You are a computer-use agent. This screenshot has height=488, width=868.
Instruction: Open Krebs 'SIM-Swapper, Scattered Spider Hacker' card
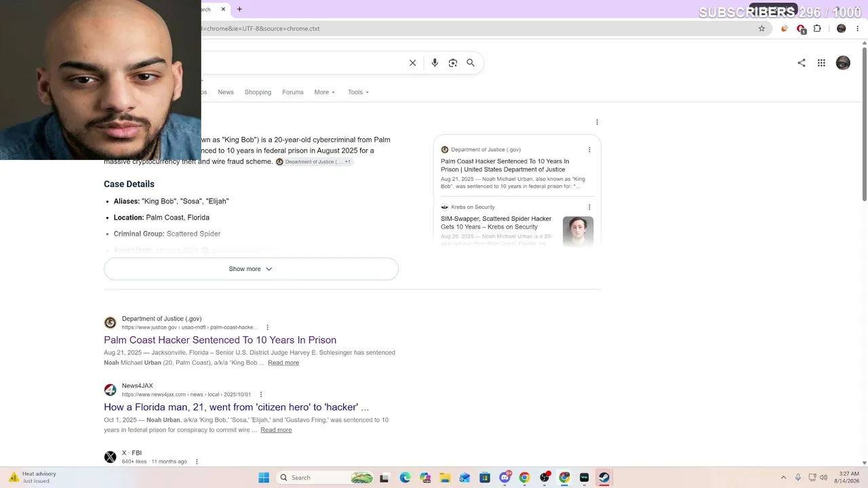coord(496,223)
